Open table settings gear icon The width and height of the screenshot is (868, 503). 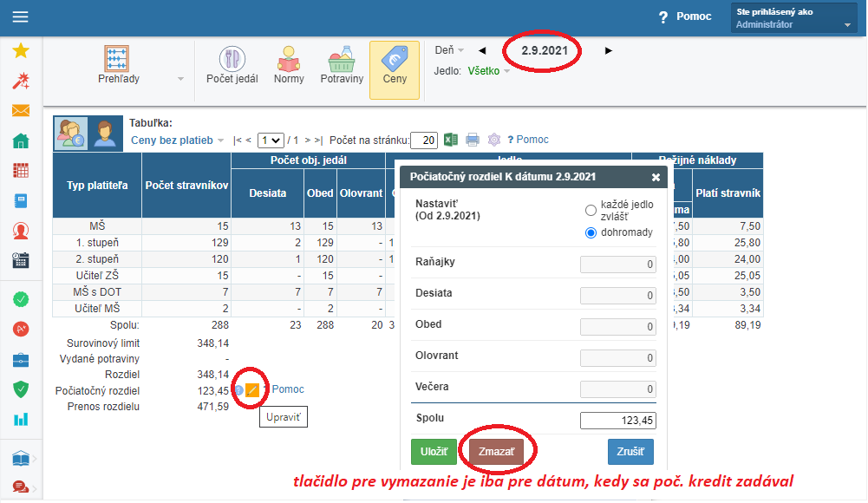tap(494, 140)
